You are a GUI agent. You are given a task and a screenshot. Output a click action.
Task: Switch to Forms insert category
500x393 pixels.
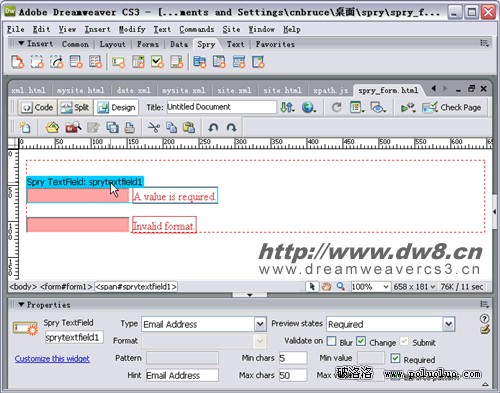[x=148, y=44]
